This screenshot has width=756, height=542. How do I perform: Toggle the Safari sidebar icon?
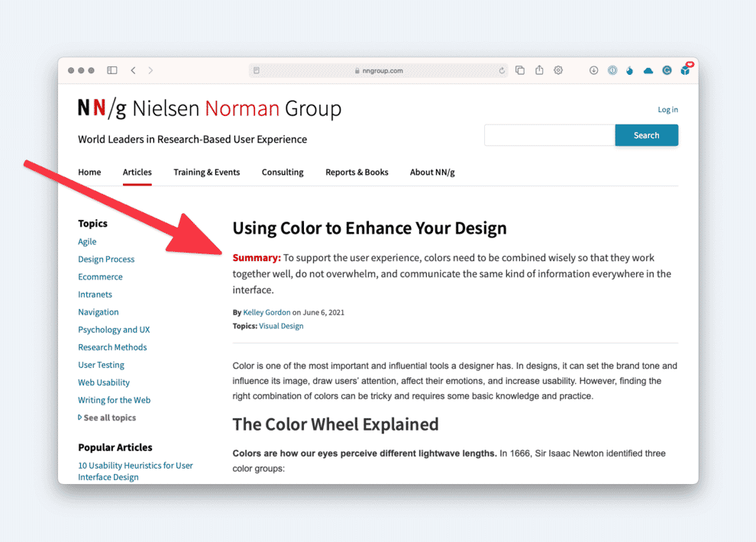(111, 70)
